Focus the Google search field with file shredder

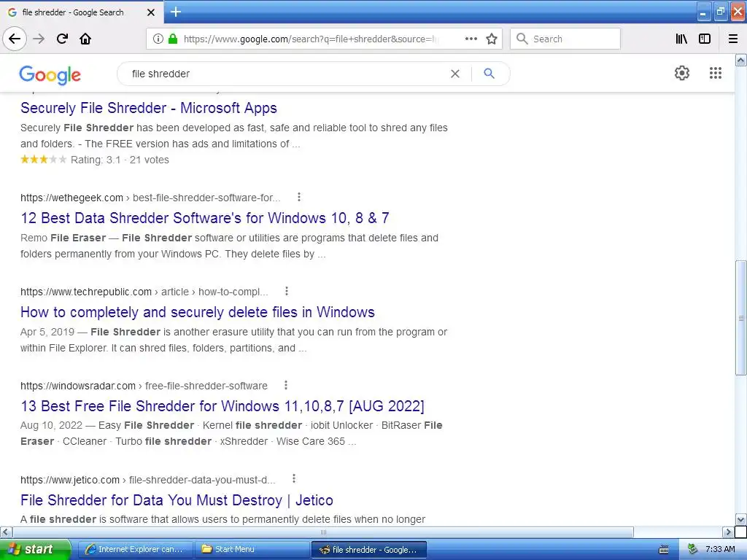coord(286,74)
